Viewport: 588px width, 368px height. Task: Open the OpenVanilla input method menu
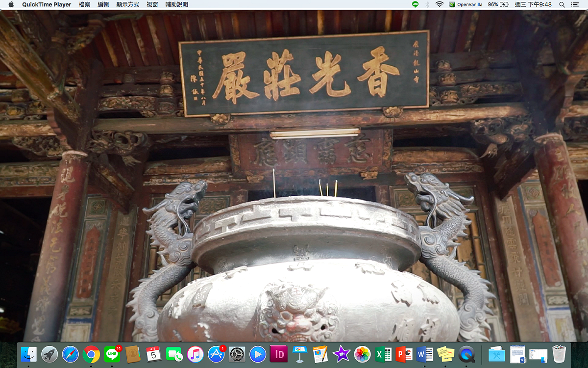(466, 4)
